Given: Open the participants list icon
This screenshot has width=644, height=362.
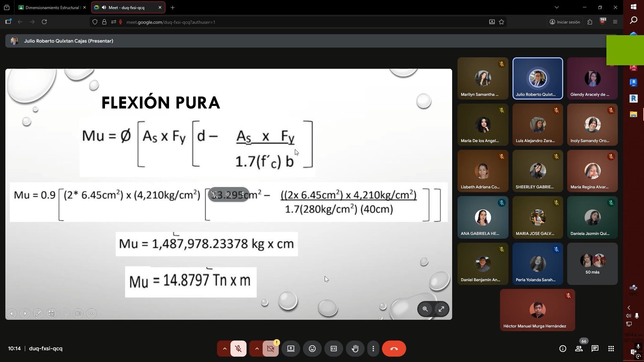Looking at the screenshot, I should click(x=579, y=349).
